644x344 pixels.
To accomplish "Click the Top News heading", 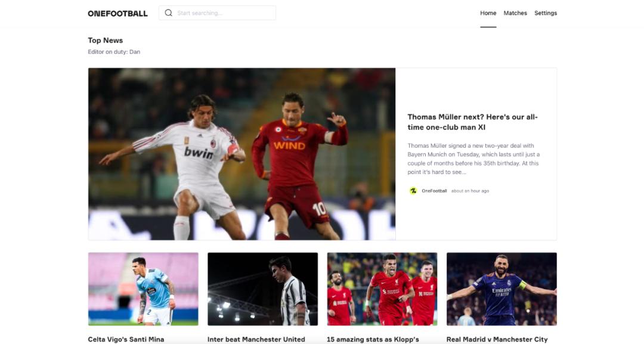I will (105, 40).
